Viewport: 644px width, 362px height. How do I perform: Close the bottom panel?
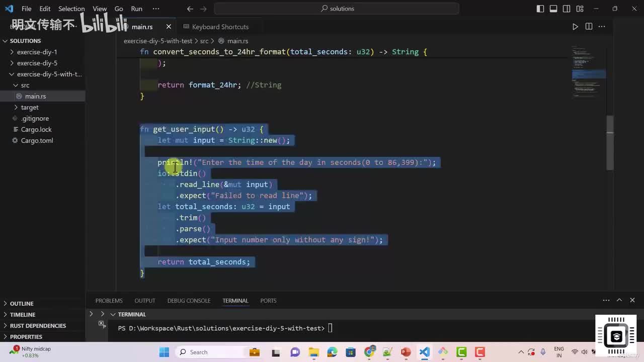coord(632,300)
